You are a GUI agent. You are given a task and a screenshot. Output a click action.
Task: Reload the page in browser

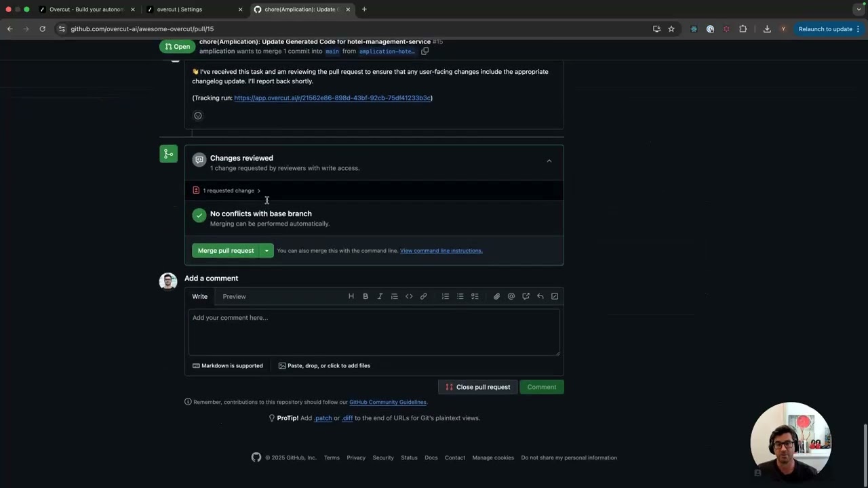click(x=42, y=29)
